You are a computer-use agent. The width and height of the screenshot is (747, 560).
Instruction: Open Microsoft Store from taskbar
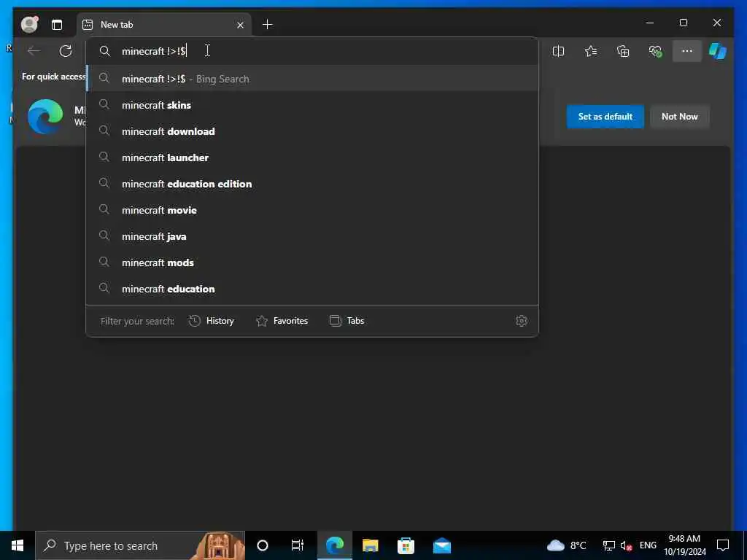(406, 545)
